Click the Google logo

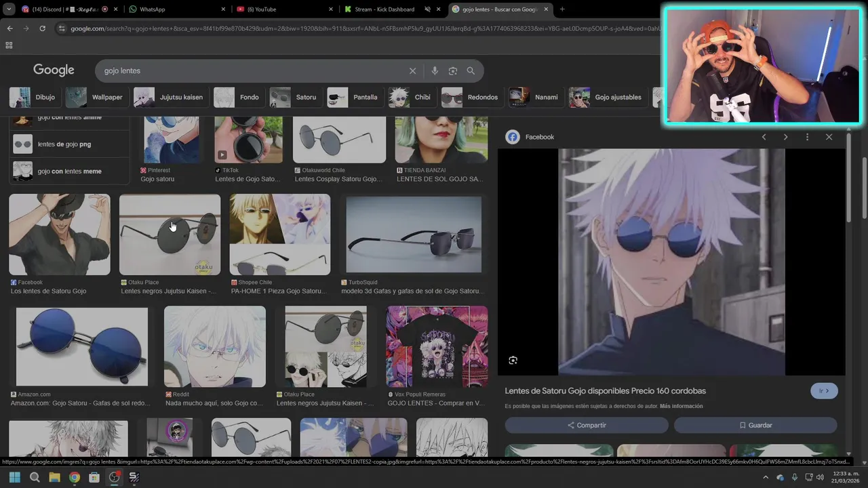54,70
